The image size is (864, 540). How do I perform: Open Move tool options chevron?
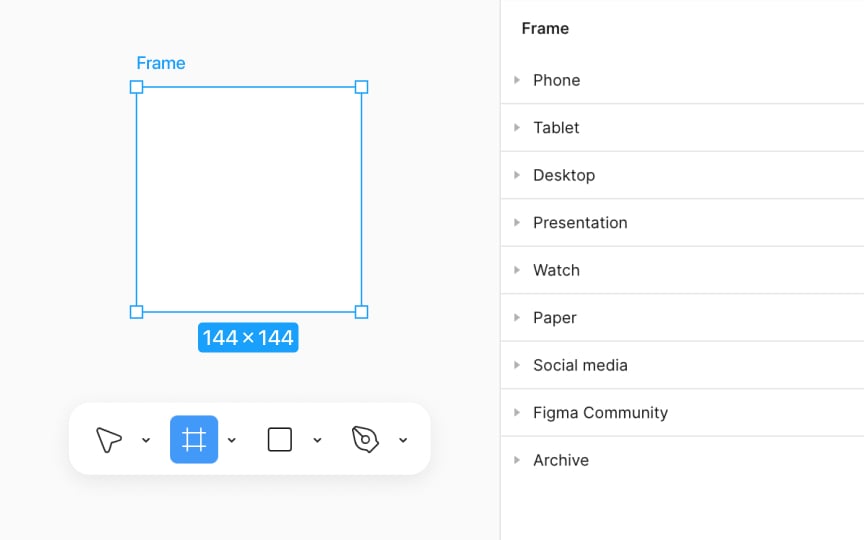click(146, 440)
